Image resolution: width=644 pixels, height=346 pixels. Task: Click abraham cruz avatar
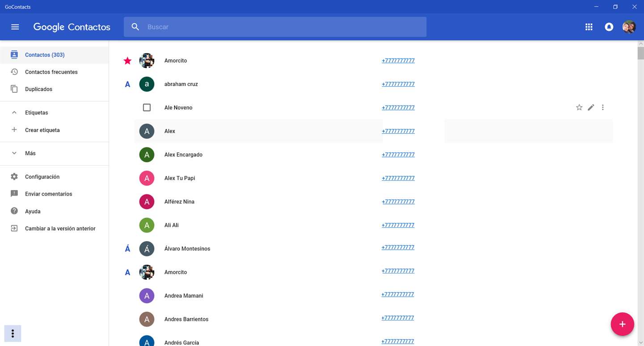click(x=147, y=84)
